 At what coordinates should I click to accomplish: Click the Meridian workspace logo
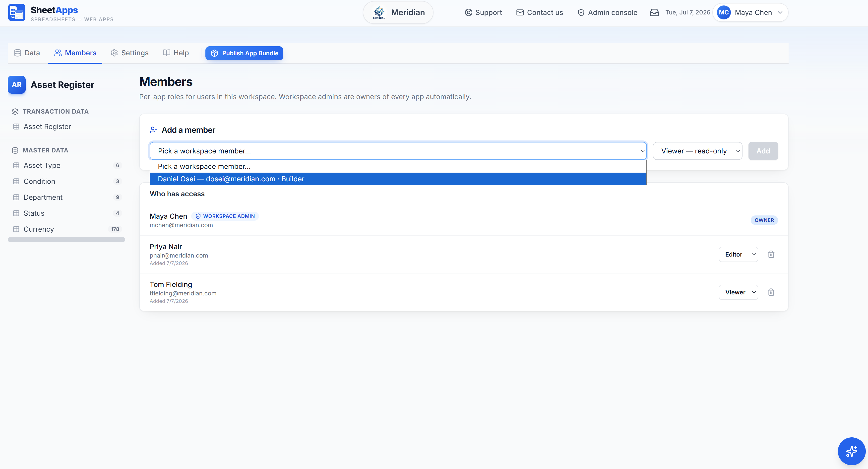point(379,12)
